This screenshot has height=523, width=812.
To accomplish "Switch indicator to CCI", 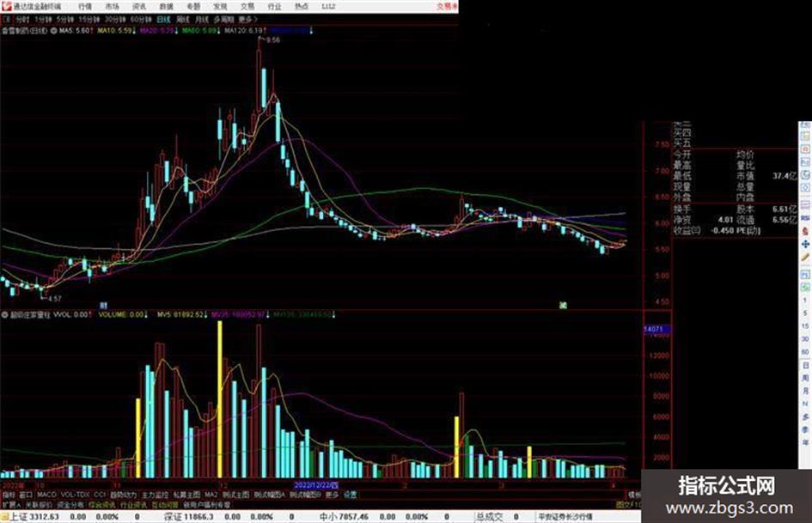I will point(100,495).
